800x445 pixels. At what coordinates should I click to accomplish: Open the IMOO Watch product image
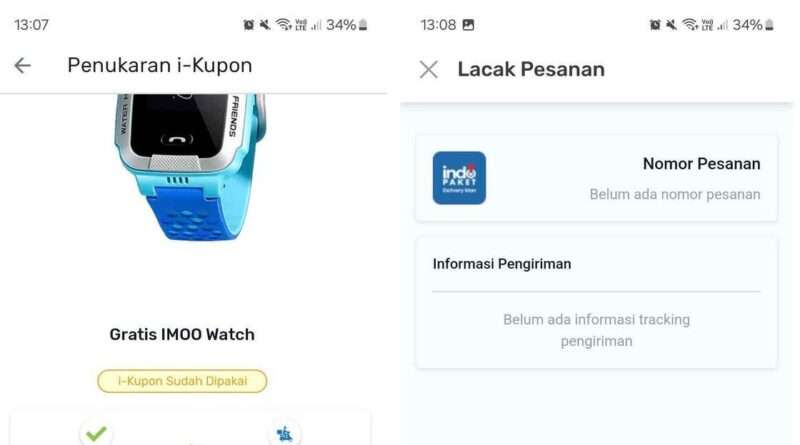coord(189,167)
